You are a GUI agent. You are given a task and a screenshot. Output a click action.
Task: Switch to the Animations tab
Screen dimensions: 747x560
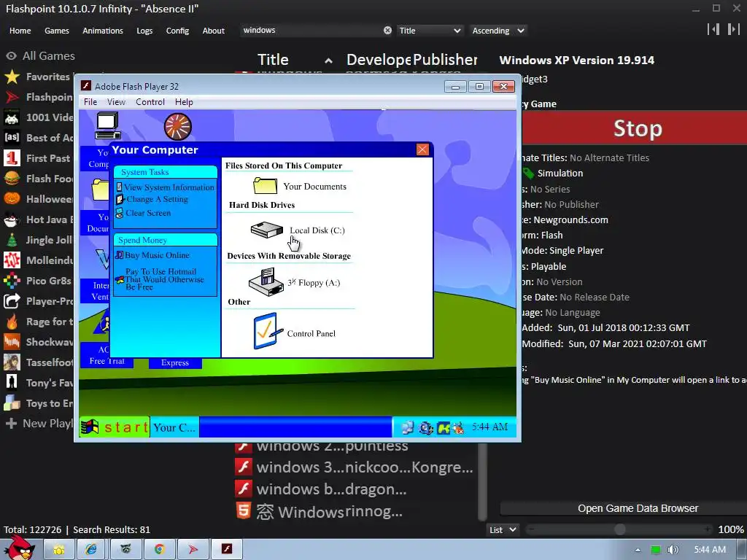103,31
